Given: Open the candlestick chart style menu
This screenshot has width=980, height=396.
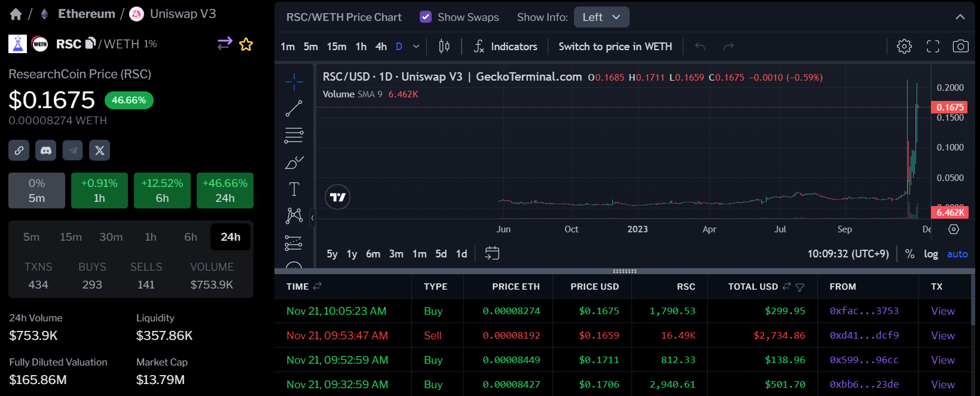Looking at the screenshot, I should [x=444, y=47].
